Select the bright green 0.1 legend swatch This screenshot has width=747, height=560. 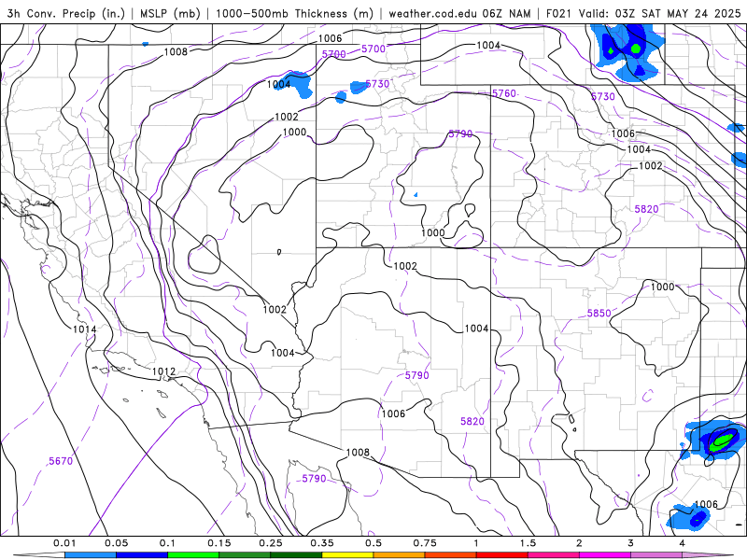[193, 555]
